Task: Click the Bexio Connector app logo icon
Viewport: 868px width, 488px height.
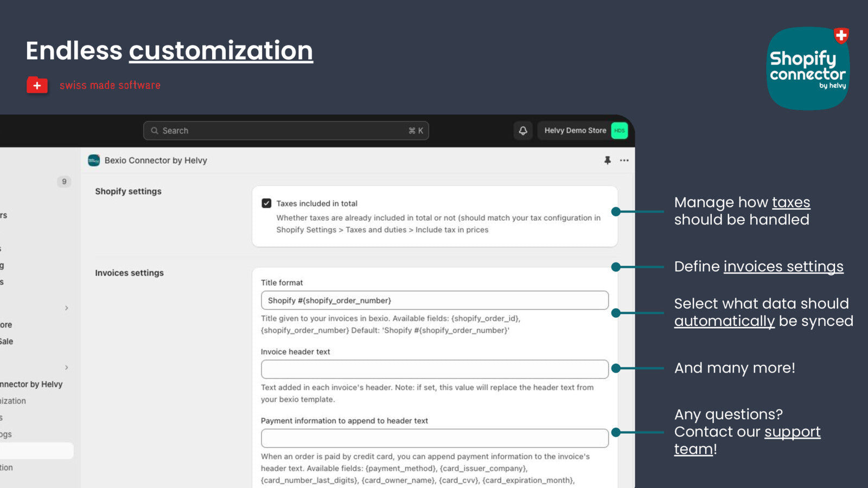Action: 94,160
